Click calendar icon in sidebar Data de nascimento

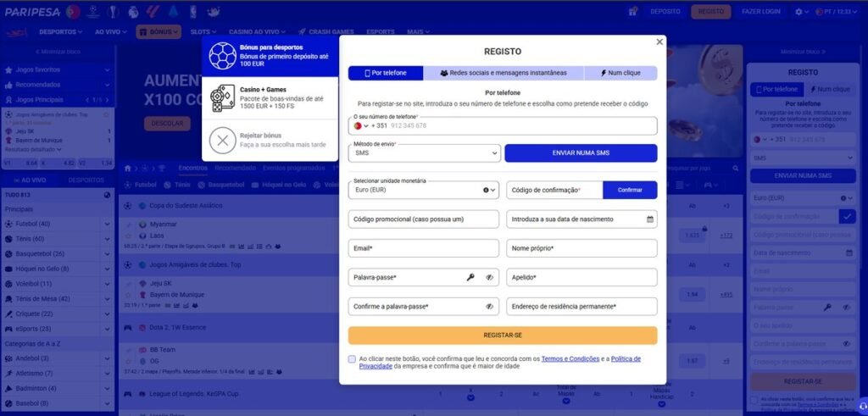849,252
